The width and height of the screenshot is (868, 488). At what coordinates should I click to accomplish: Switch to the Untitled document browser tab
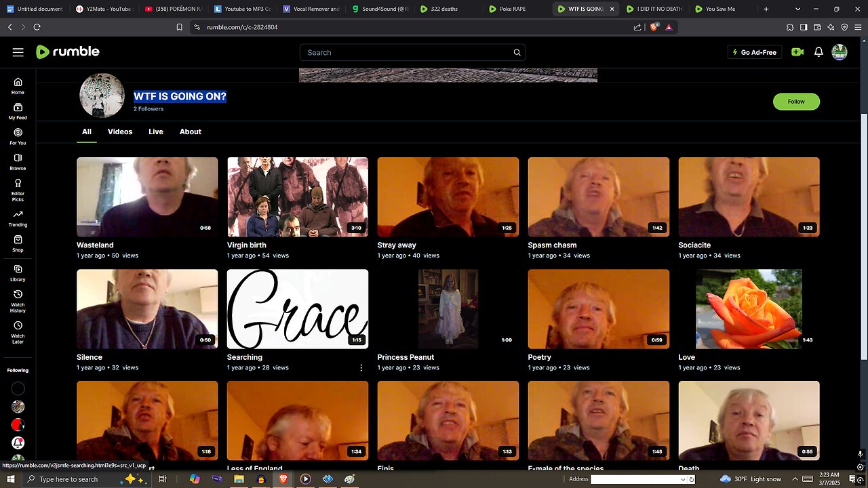(x=35, y=9)
